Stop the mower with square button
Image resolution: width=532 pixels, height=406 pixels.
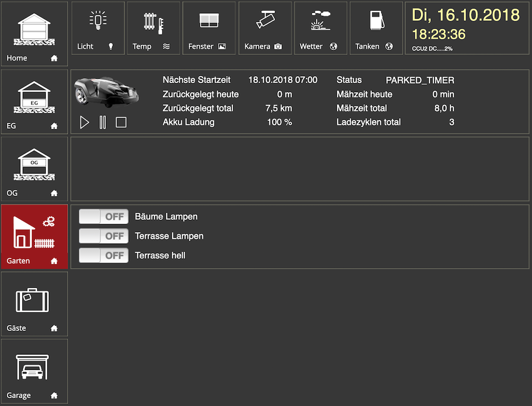121,122
